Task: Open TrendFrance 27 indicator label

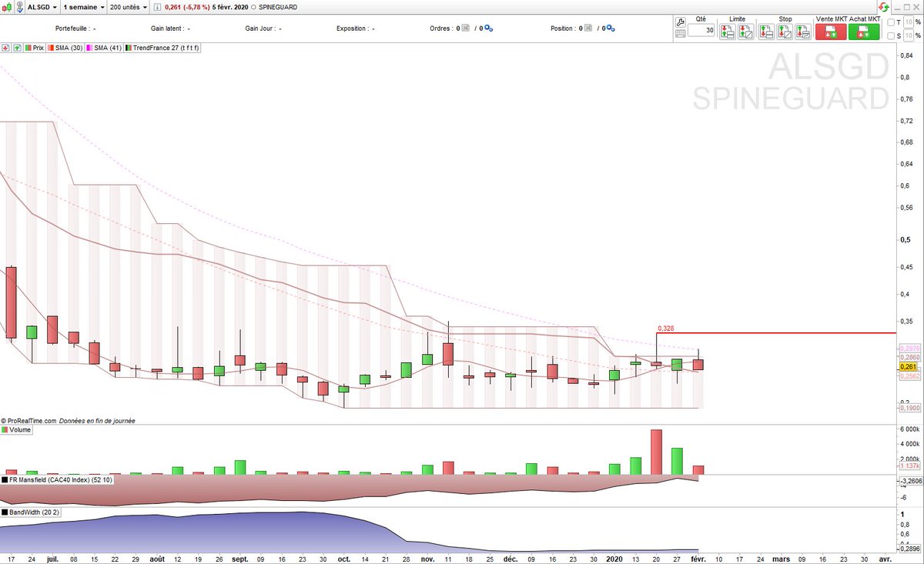Action: tap(162, 48)
